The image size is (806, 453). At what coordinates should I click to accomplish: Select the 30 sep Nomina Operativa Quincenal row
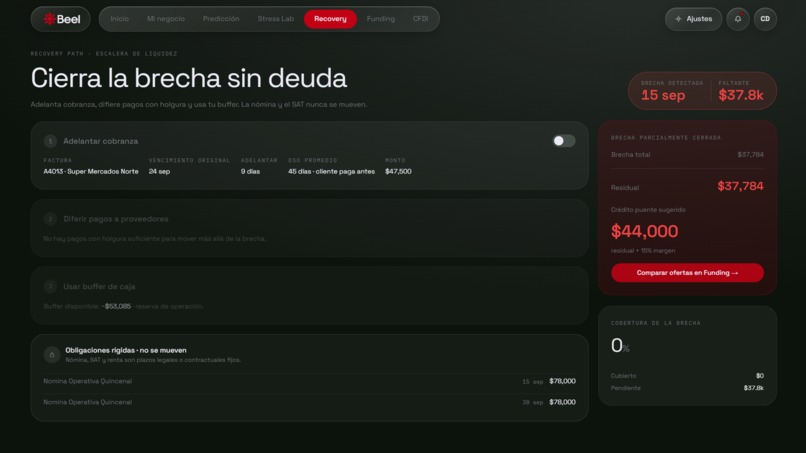pos(309,402)
